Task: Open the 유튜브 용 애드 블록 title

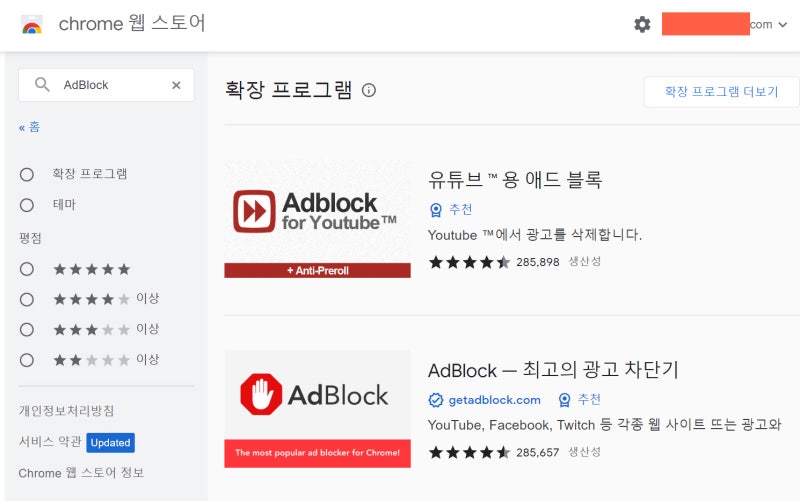Action: [x=515, y=179]
